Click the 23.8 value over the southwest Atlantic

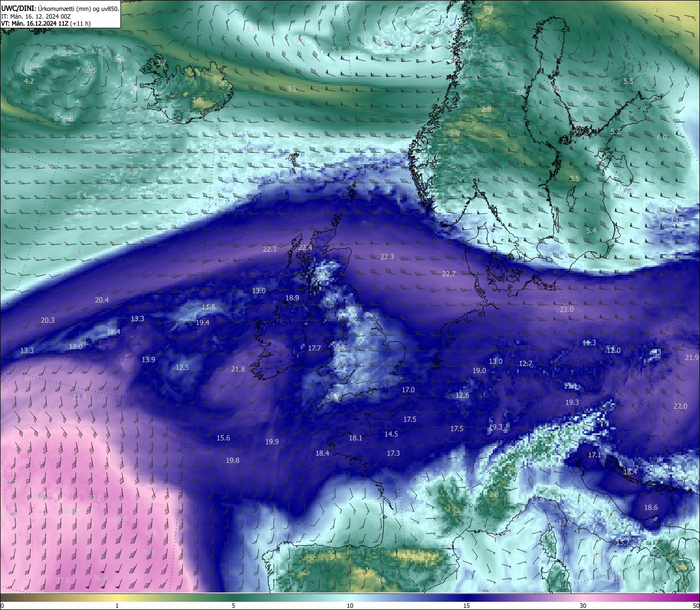click(79, 397)
